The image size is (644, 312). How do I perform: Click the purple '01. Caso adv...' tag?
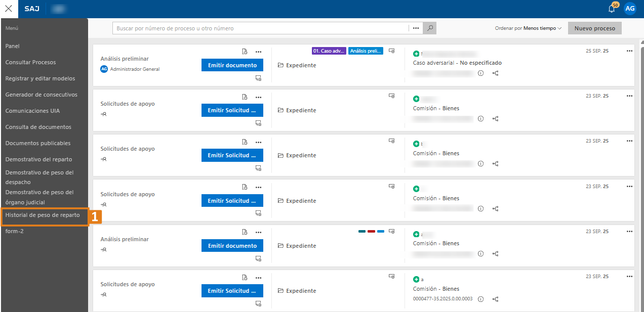coord(329,51)
